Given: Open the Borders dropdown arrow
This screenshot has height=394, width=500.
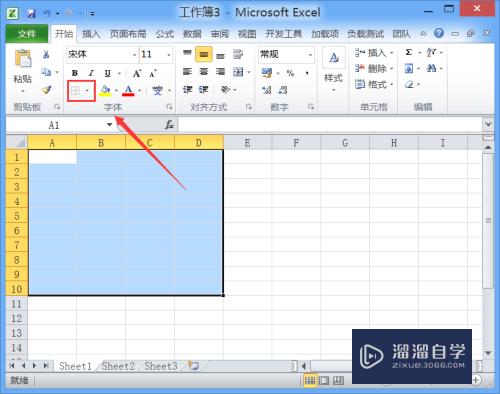Looking at the screenshot, I should tap(87, 90).
